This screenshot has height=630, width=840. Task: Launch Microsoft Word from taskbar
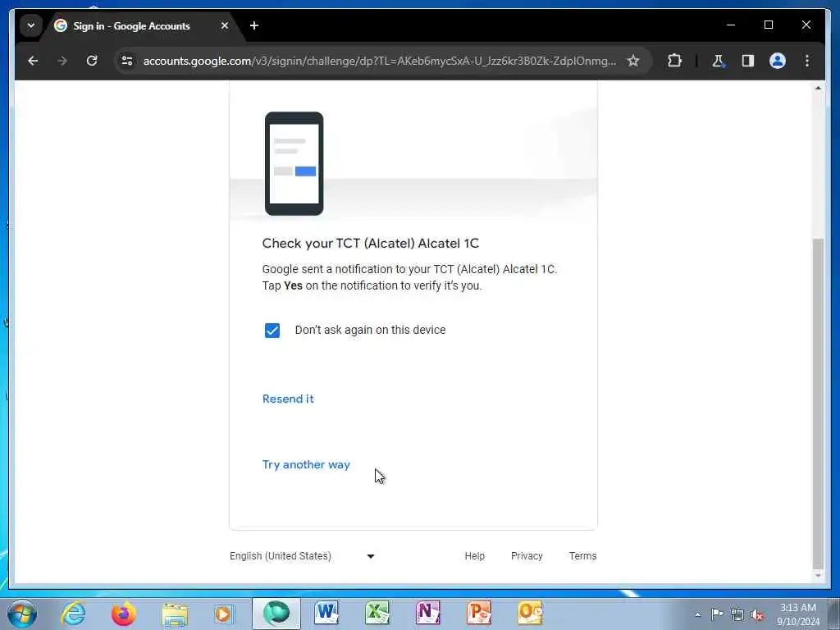tap(326, 614)
